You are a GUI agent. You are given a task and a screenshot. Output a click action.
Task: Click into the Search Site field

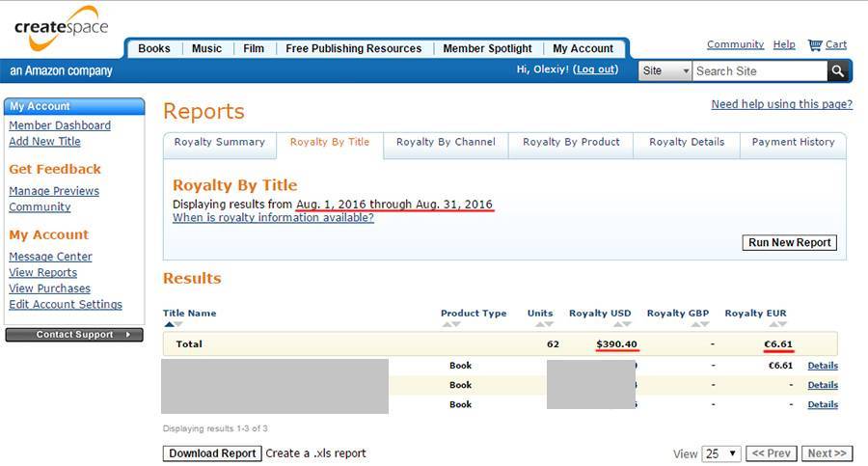(759, 71)
